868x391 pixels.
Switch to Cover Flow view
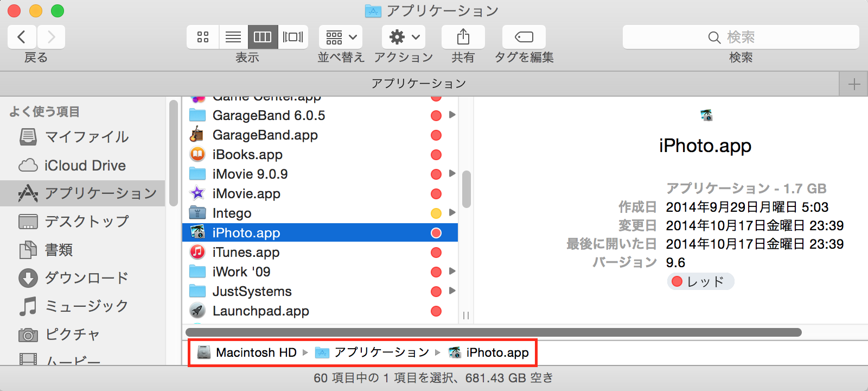click(x=293, y=37)
